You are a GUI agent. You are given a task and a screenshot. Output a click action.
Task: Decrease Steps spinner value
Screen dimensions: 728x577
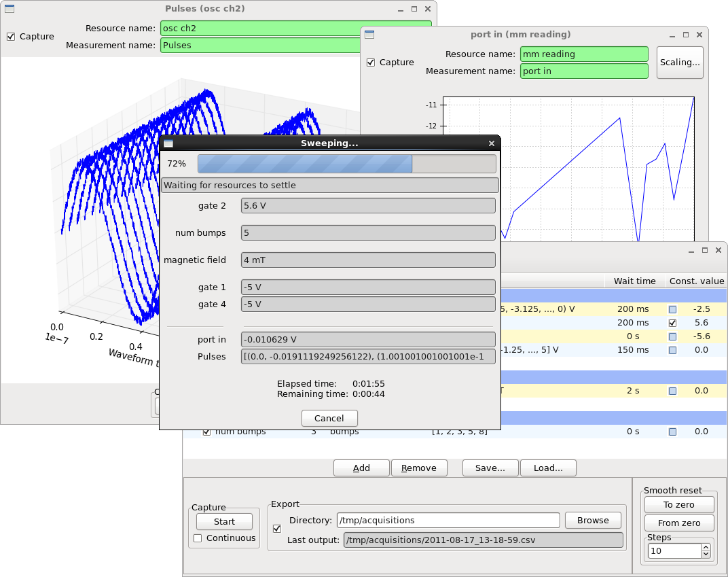[706, 555]
